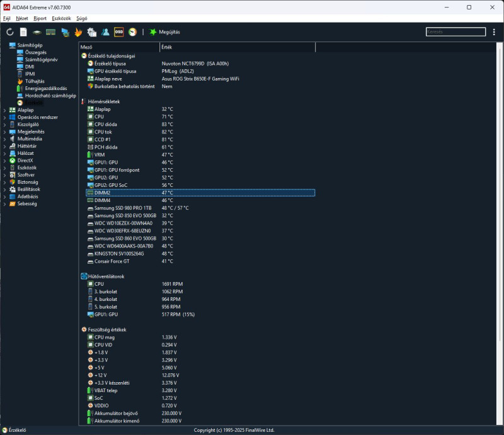Click the Sebesség benchmark icon

click(13, 204)
